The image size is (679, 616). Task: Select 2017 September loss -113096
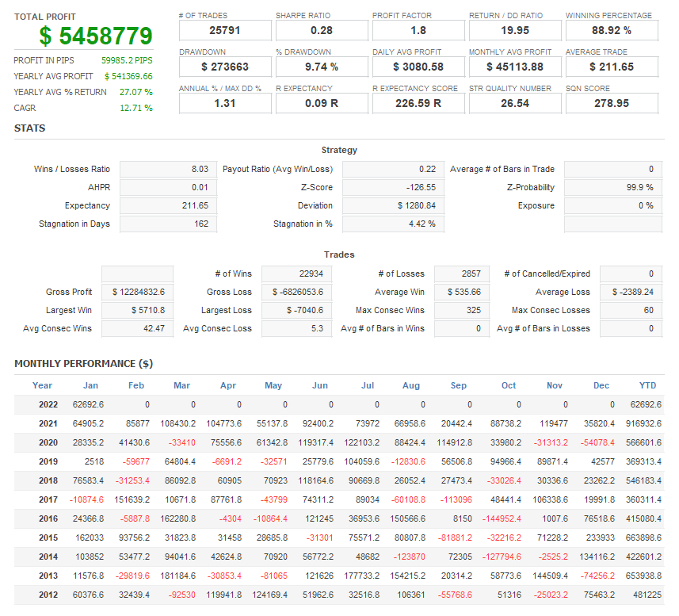click(456, 500)
